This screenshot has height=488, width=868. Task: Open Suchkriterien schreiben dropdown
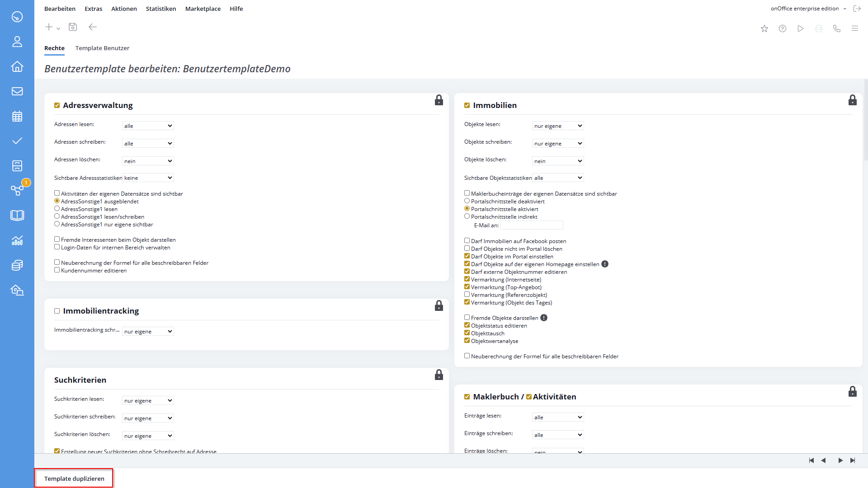[x=148, y=418]
